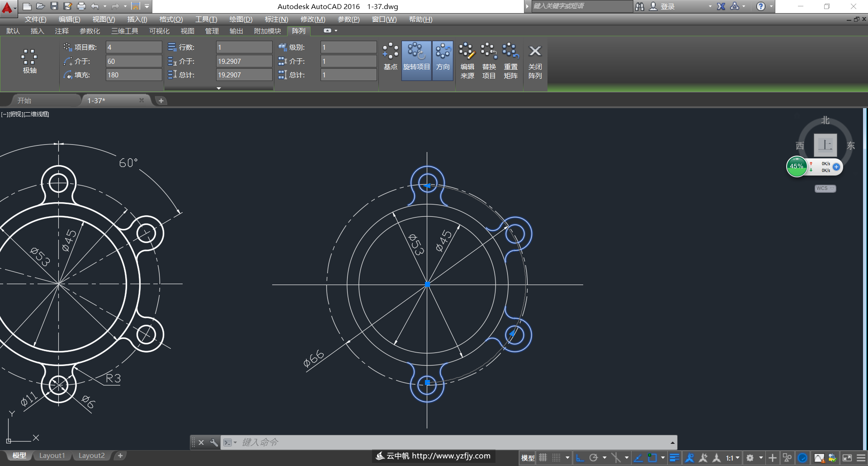
Task: Open the 1:1 annotation scale dropdown
Action: 733,458
